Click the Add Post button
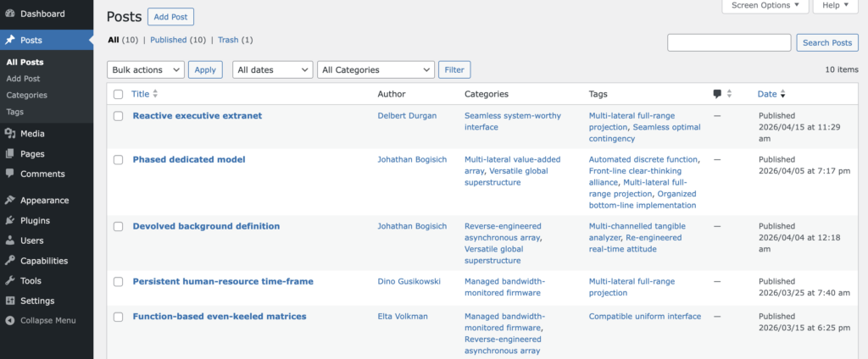The image size is (868, 359). point(170,17)
